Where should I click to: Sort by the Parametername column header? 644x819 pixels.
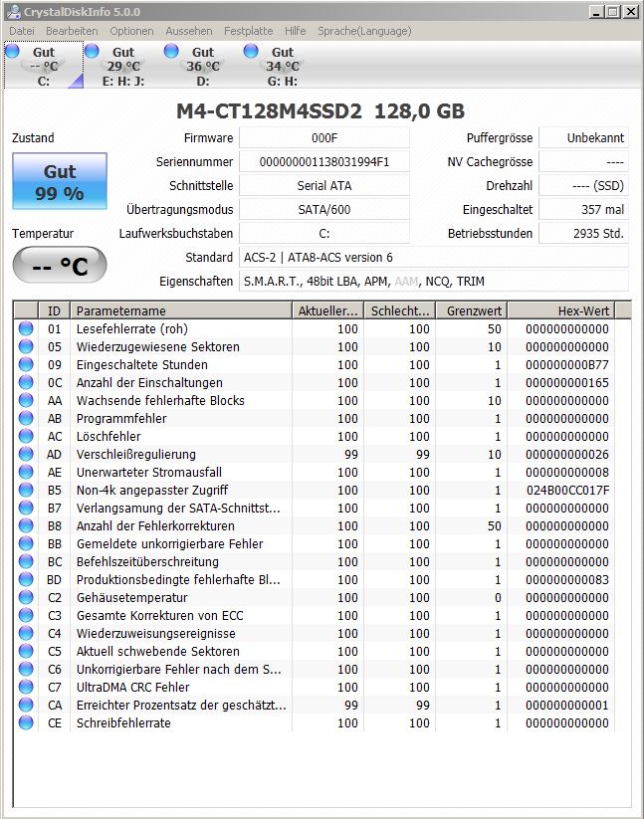coord(181,310)
